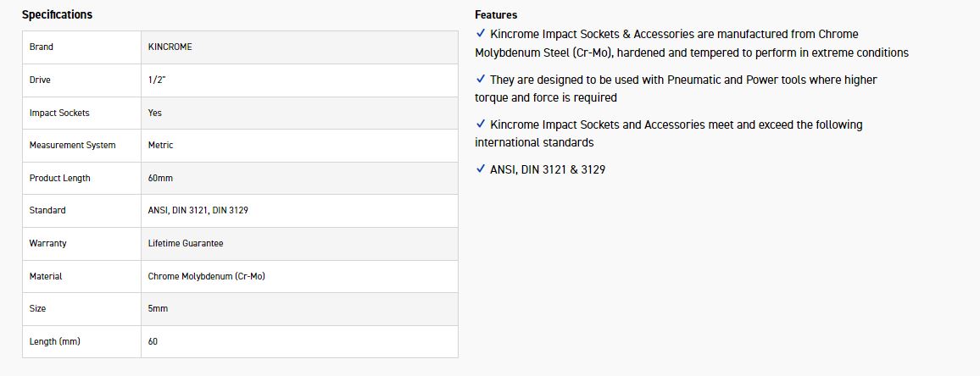Viewport: 980px width, 376px height.
Task: Click the checkmark beside Chrome Molybdenum Steel feature
Action: (x=481, y=34)
